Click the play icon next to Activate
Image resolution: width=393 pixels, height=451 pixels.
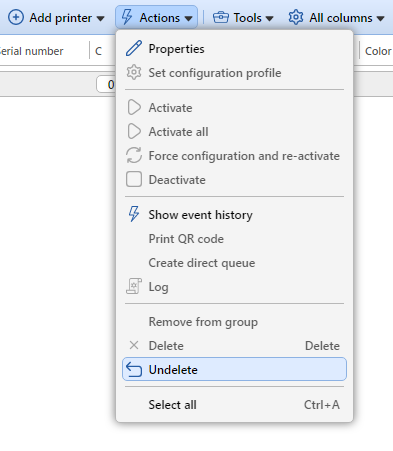coord(134,108)
